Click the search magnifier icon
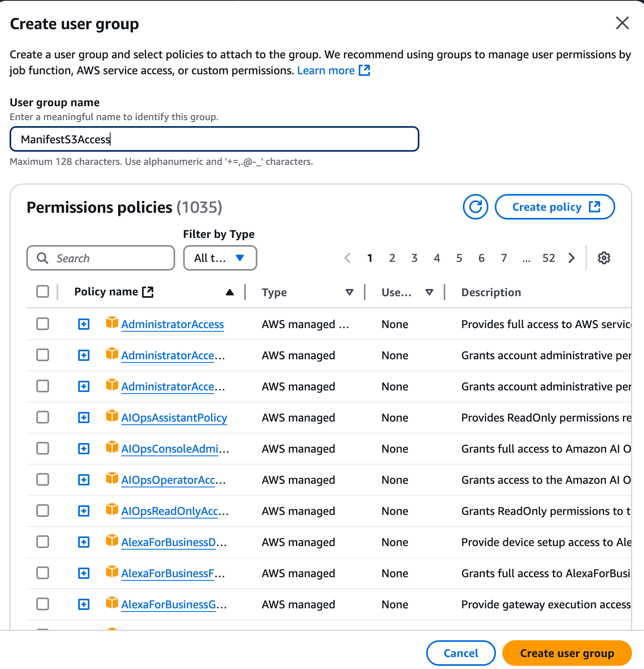This screenshot has width=644, height=669. click(42, 258)
